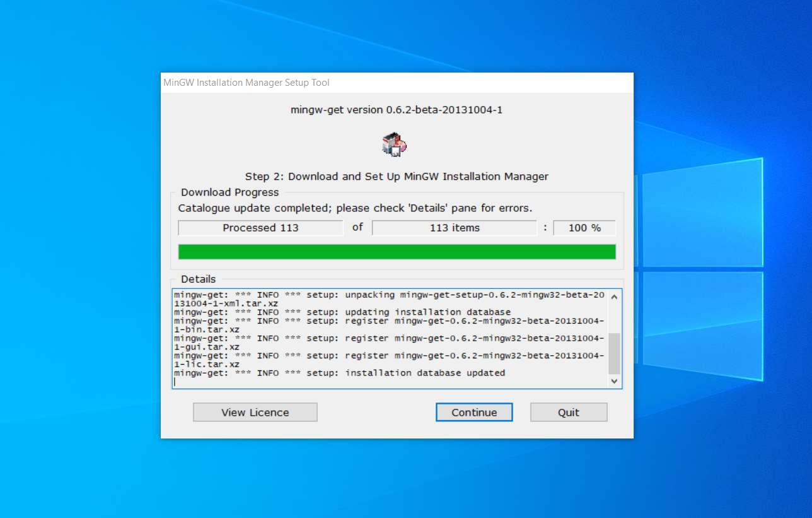This screenshot has height=518, width=812.
Task: Click the '100 %' percentage indicator
Action: click(584, 228)
